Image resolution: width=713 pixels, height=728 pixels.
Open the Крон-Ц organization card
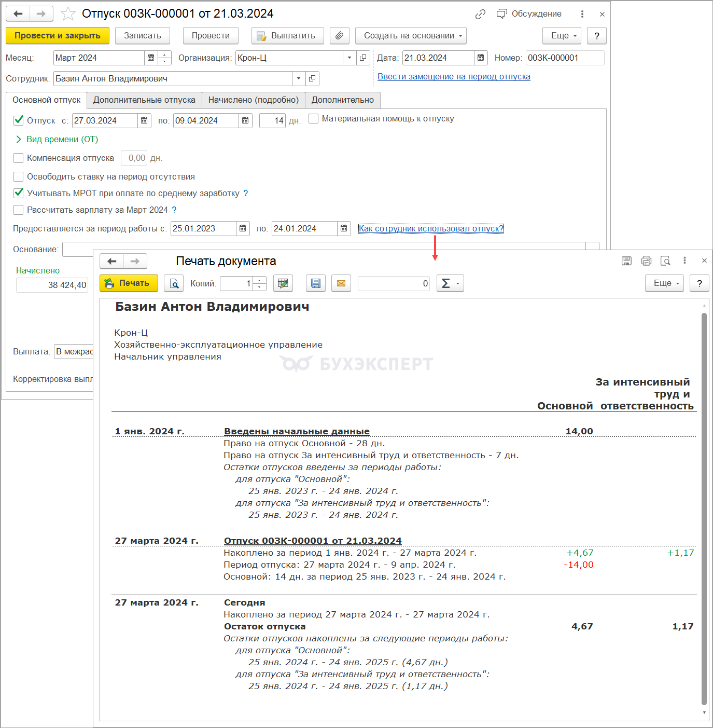pyautogui.click(x=363, y=58)
